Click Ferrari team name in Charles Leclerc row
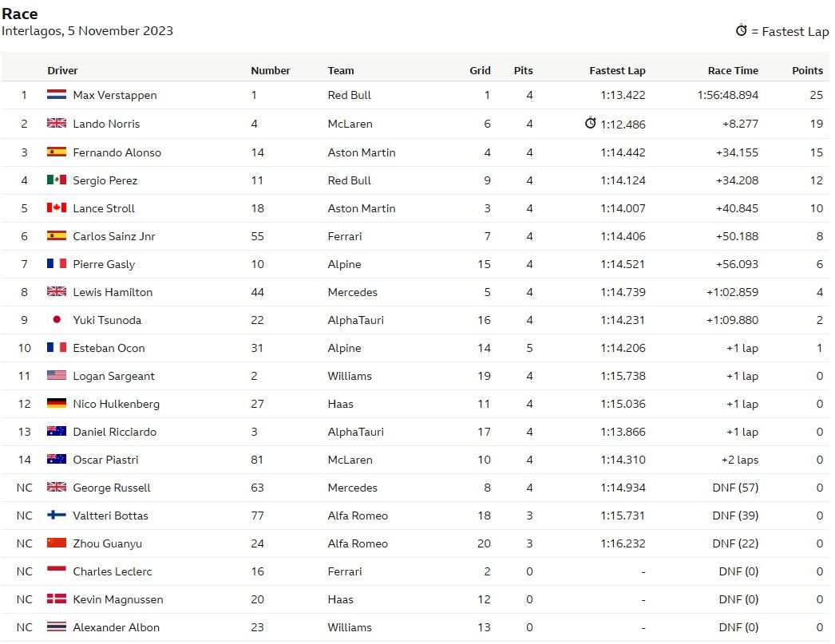This screenshot has height=644, width=835. (345, 571)
